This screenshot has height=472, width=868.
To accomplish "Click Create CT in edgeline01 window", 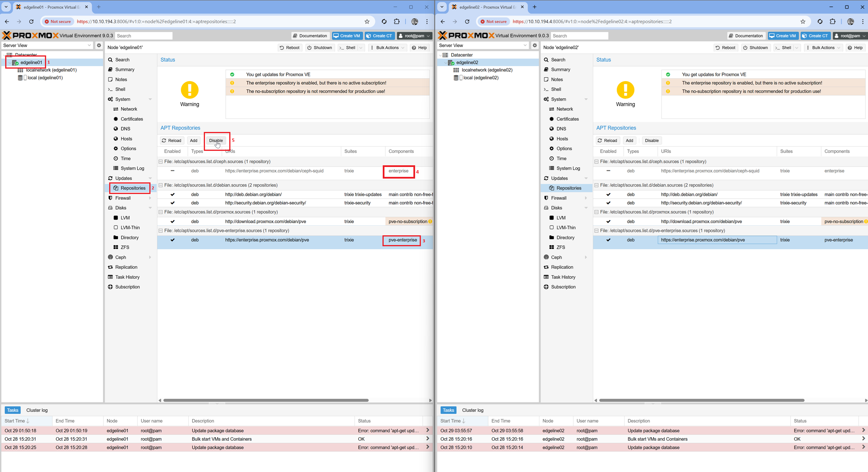I will click(379, 36).
